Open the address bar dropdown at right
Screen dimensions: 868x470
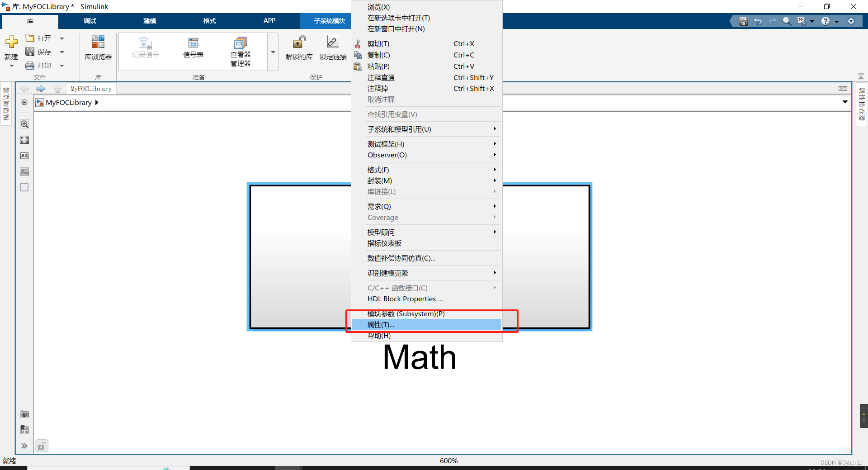845,102
